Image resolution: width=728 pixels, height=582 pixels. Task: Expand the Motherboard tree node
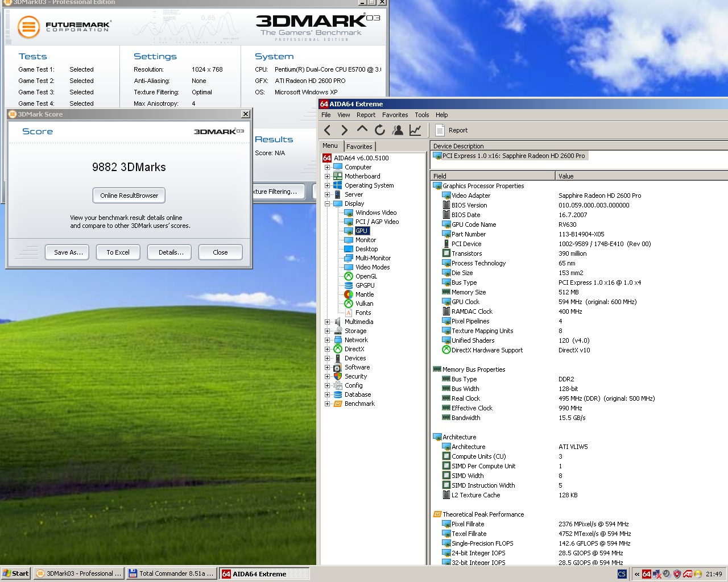(x=327, y=177)
